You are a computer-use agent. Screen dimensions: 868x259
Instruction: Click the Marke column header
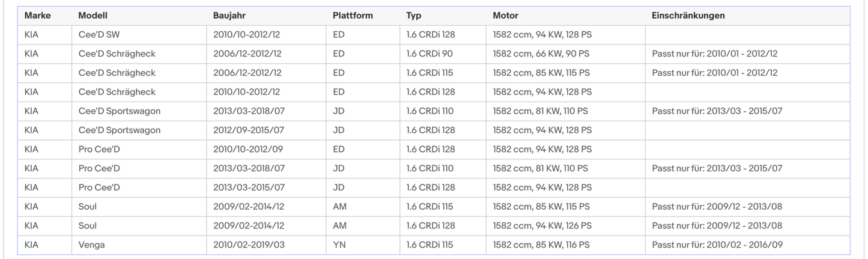[x=37, y=16]
